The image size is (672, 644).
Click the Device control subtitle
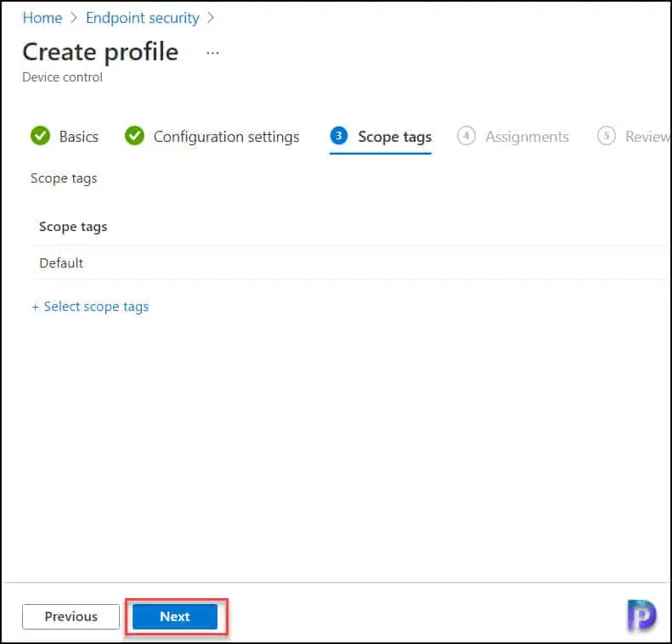tap(63, 77)
